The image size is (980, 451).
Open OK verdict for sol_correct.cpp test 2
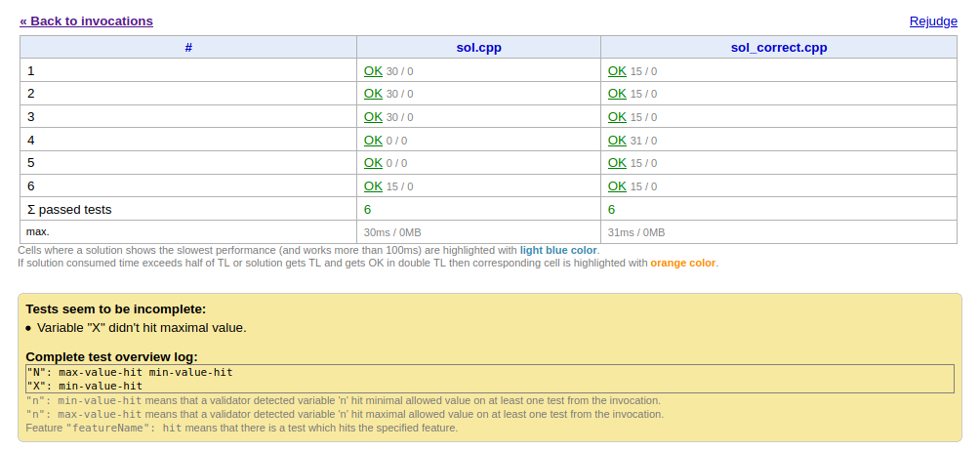tap(617, 94)
